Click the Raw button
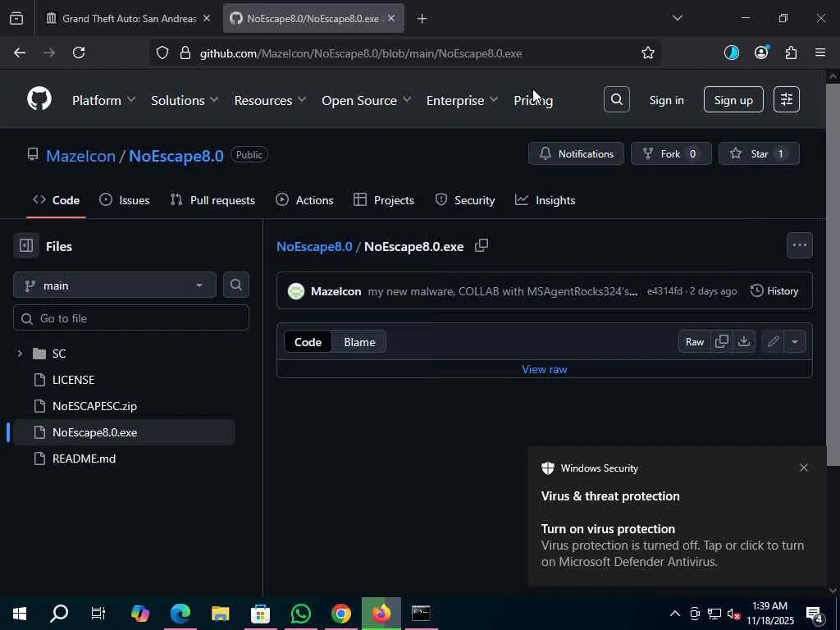840x630 pixels. click(694, 342)
